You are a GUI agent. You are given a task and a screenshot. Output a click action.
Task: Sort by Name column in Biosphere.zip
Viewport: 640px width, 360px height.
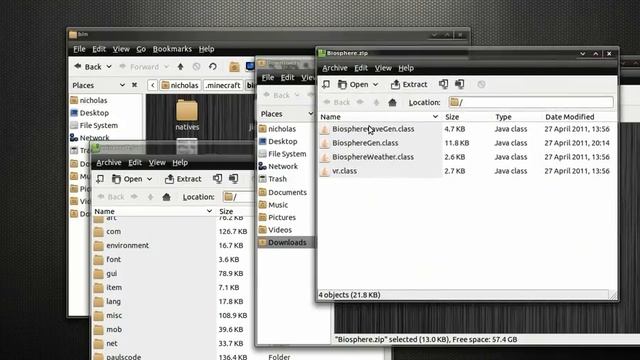pyautogui.click(x=380, y=117)
